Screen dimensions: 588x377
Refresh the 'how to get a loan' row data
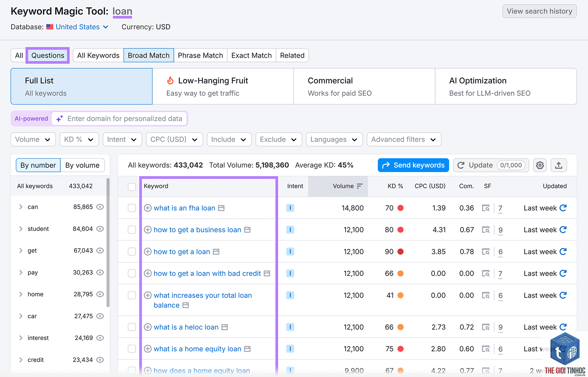click(563, 251)
